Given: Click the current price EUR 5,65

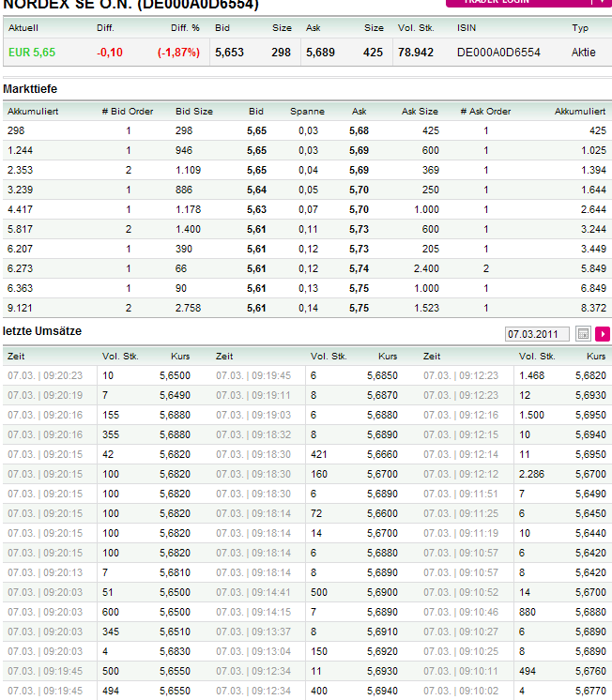Looking at the screenshot, I should (x=32, y=53).
